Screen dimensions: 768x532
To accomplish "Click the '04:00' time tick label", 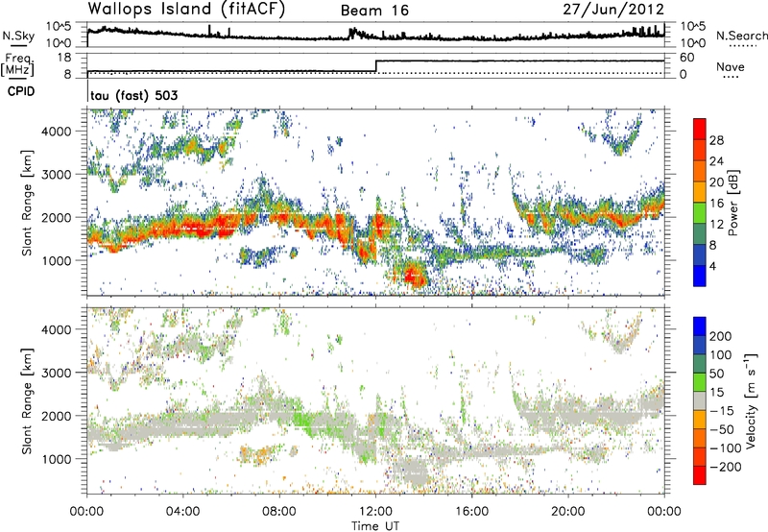I will 182,512.
